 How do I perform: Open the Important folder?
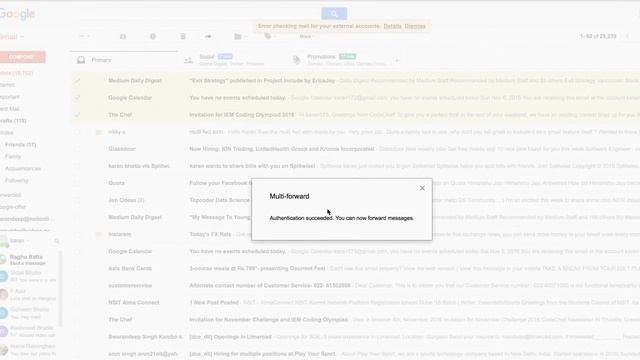pos(10,97)
